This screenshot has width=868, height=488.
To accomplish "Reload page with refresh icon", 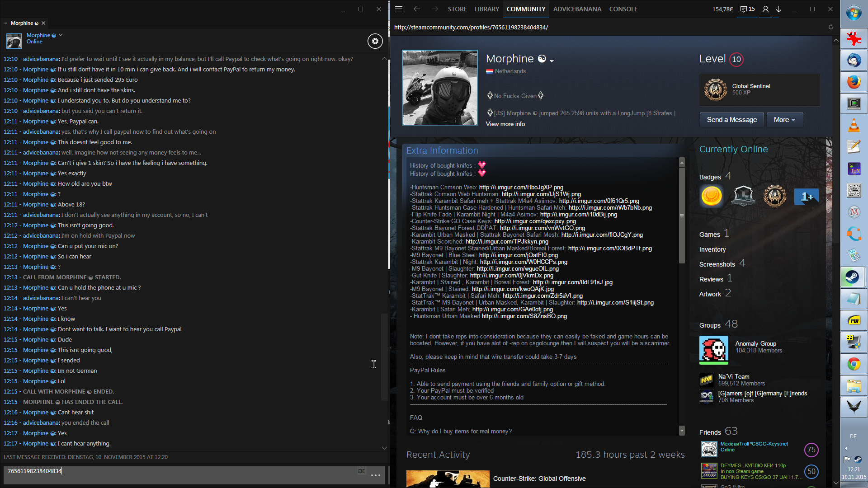I will (830, 27).
